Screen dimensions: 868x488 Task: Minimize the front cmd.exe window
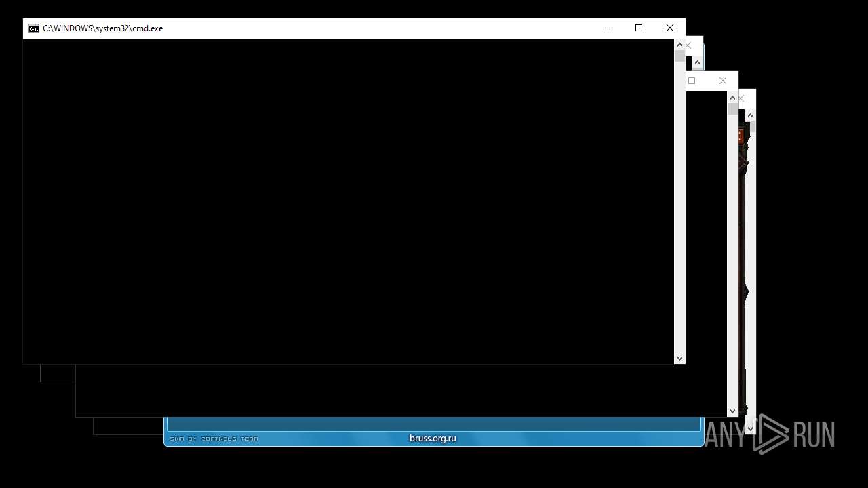pos(608,28)
